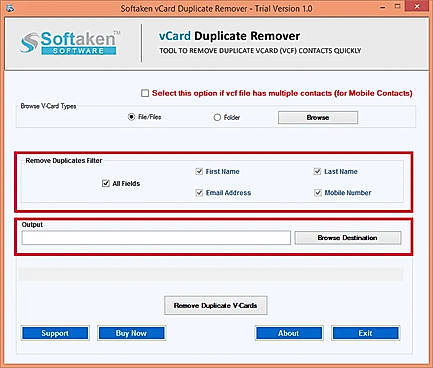
Task: Click the Softaken Software logo
Action: pyautogui.click(x=69, y=43)
